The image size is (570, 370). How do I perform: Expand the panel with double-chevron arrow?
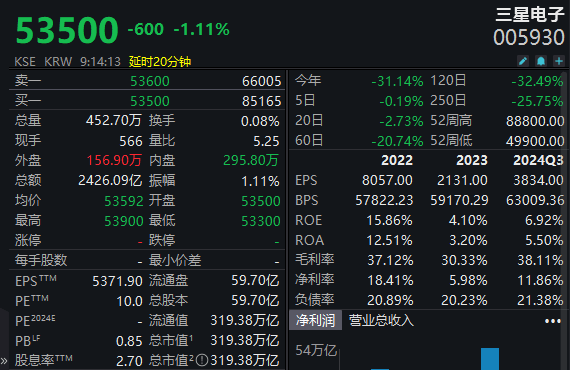(x=4, y=361)
